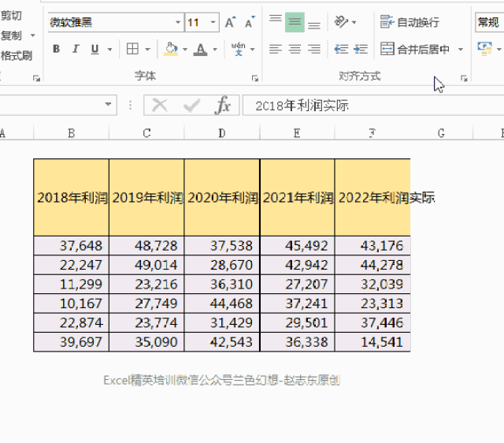Click cell with value 37,648
Screen dimensions: 504x443
(72, 246)
